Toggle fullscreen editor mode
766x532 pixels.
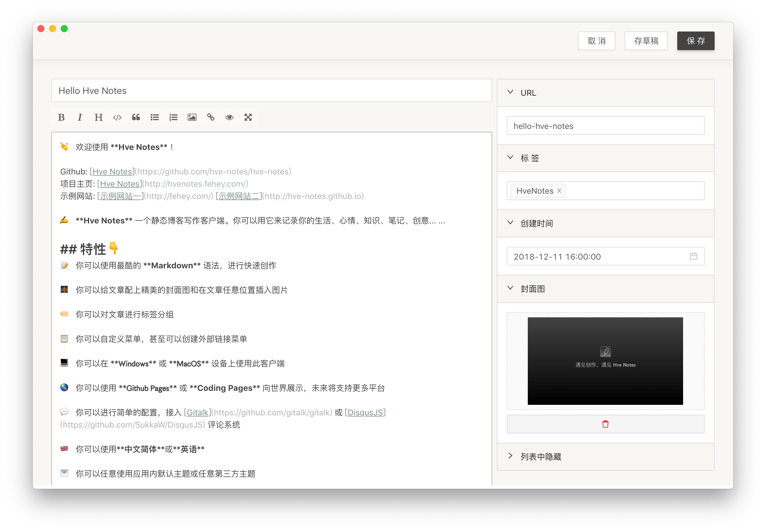click(248, 117)
